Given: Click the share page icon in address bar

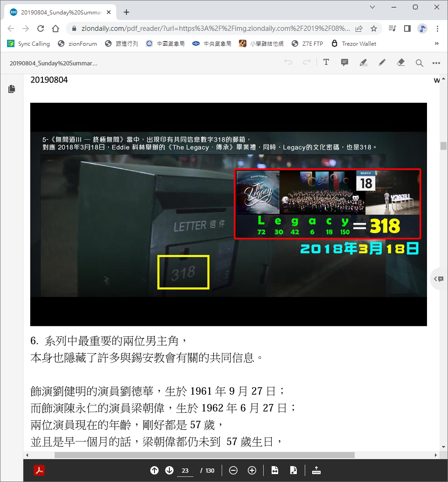Looking at the screenshot, I should pos(359,28).
